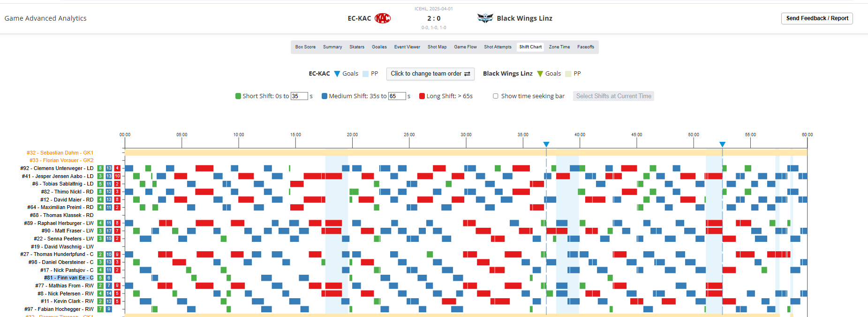Screen dimensions: 868x317
Task: Click red long-shift badge for Thomas Hundertpfund
Action: [x=117, y=255]
